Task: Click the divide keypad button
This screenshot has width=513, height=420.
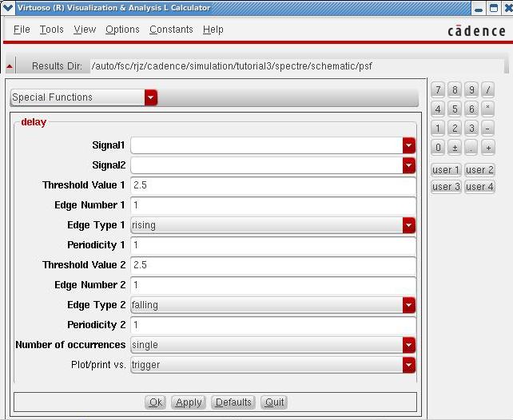Action: click(x=487, y=90)
